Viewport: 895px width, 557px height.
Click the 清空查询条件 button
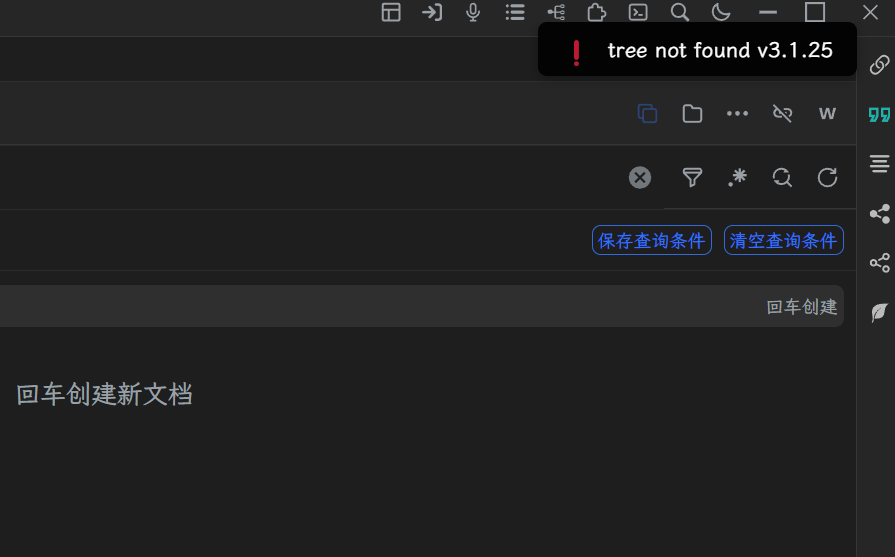(x=783, y=240)
